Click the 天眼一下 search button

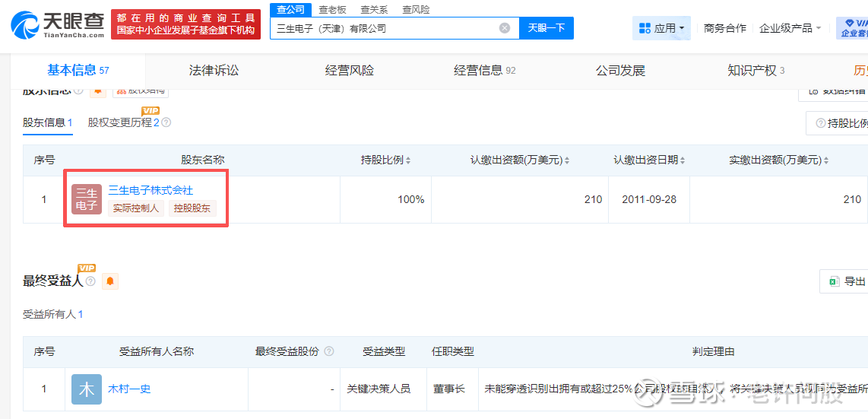pyautogui.click(x=546, y=28)
